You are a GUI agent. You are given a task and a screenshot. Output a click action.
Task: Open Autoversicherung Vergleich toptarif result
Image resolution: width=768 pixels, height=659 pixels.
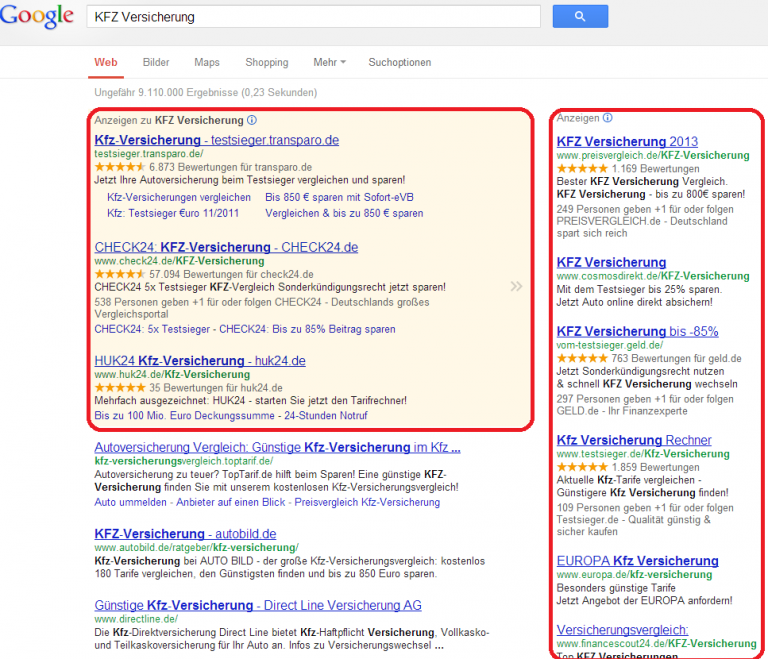point(277,447)
